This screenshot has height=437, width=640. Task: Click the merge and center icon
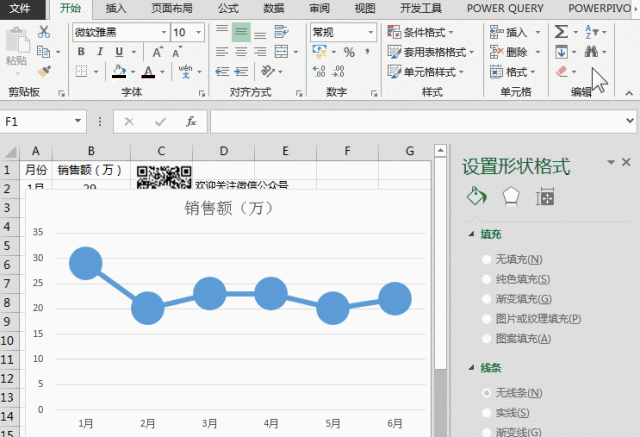(x=281, y=52)
